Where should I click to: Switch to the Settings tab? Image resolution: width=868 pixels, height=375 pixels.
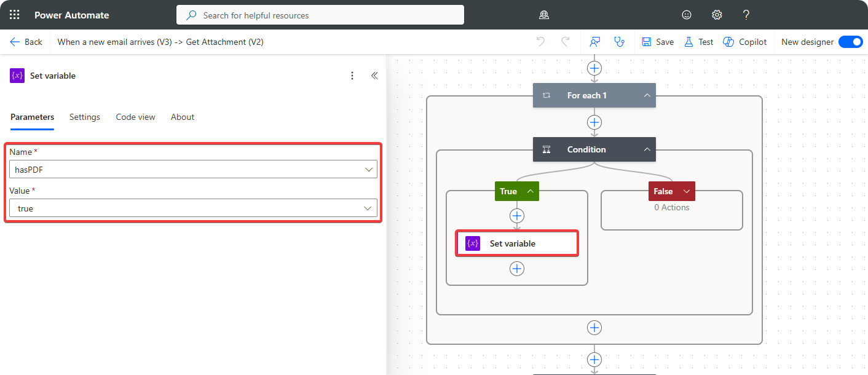pyautogui.click(x=85, y=117)
